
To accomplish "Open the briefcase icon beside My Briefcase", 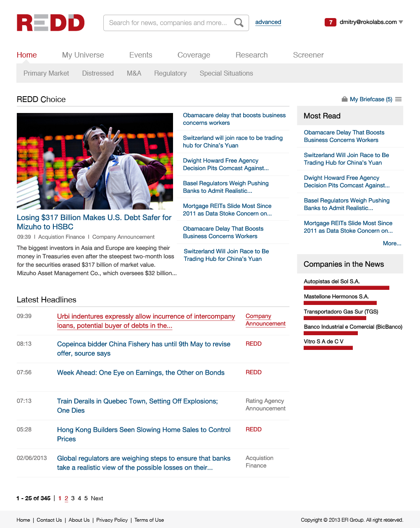I will [x=344, y=99].
